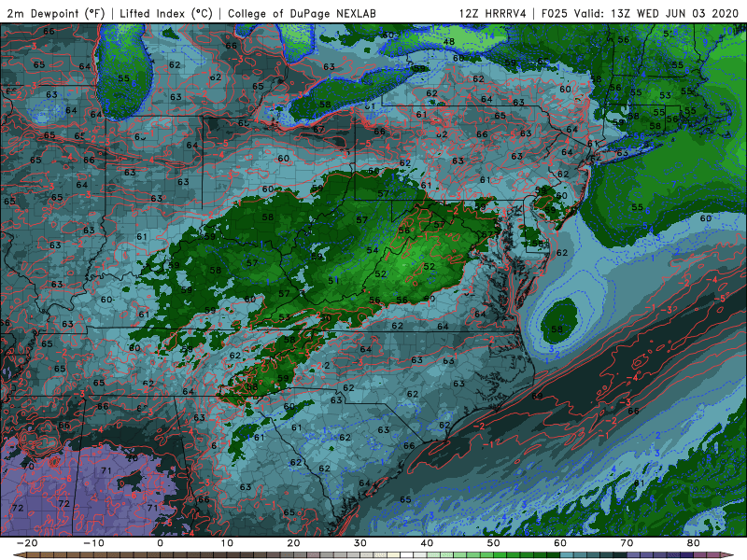Image resolution: width=747 pixels, height=560 pixels.
Task: Click the 30 label on the color scale
Action: (360, 543)
